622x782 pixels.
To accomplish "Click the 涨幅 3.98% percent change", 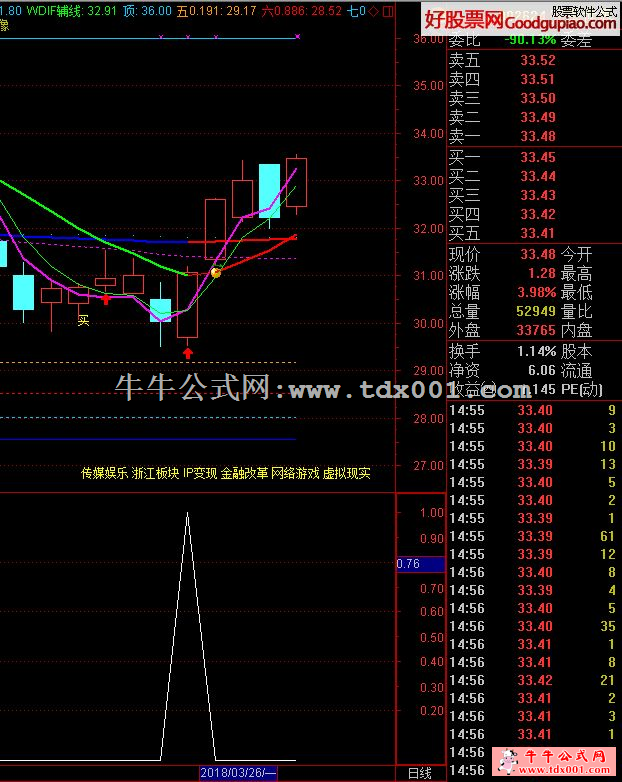I will pos(537,293).
